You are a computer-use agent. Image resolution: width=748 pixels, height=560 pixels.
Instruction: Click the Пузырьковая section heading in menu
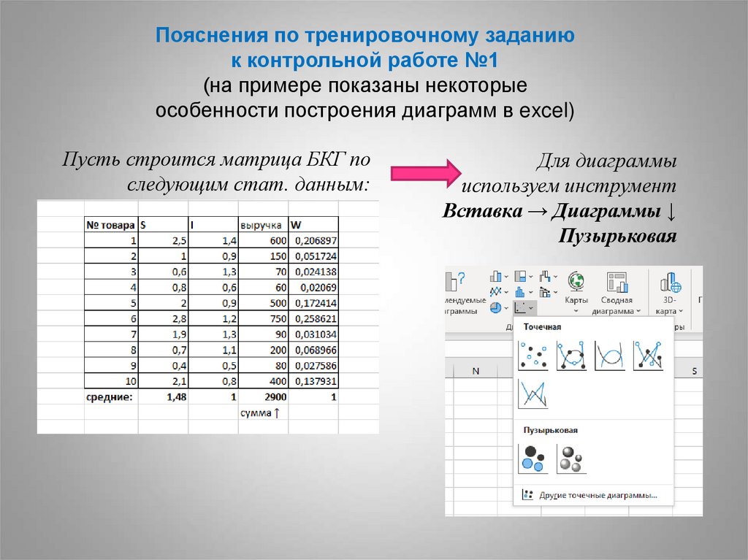pyautogui.click(x=550, y=430)
